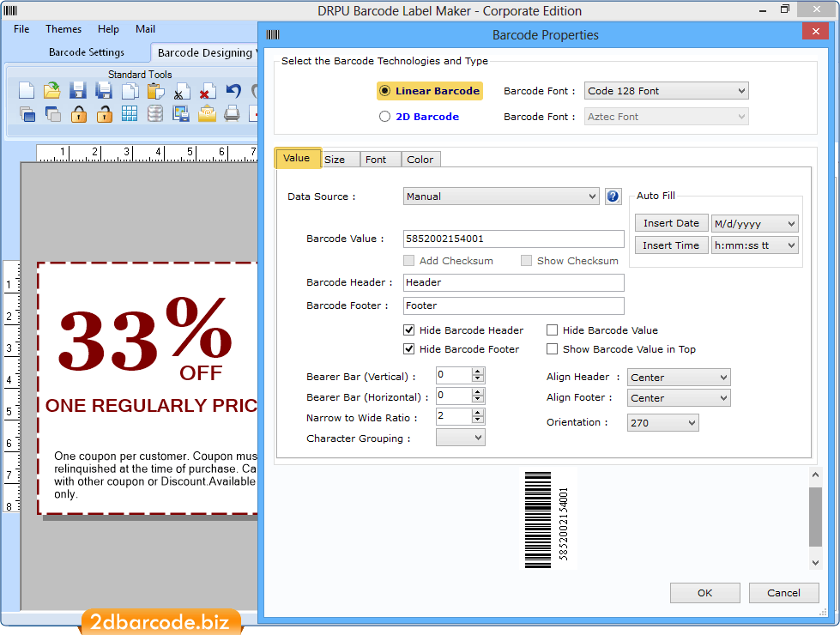The width and height of the screenshot is (840, 635).
Task: Delete the object with the red X icon
Action: [x=207, y=91]
